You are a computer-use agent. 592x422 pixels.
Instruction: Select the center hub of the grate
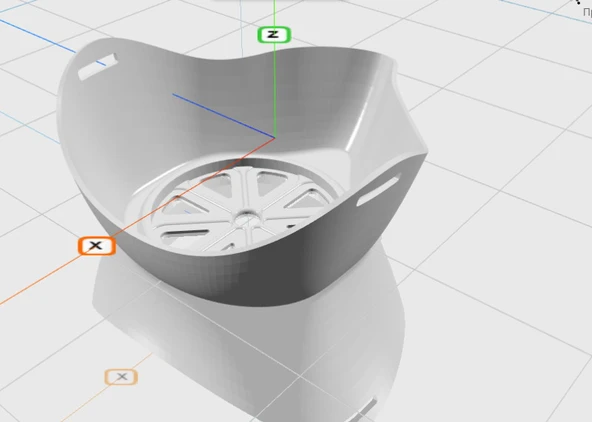point(248,218)
